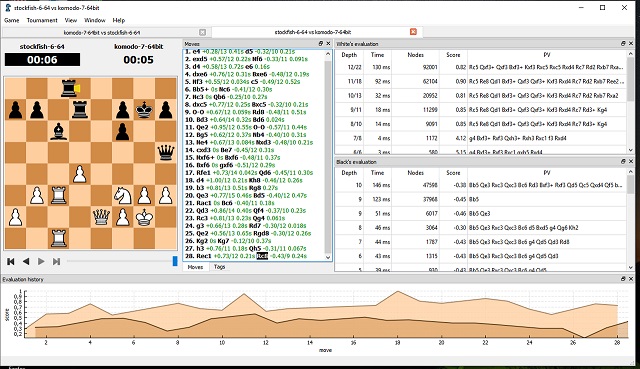Float the Evaluation history panel

click(x=623, y=279)
